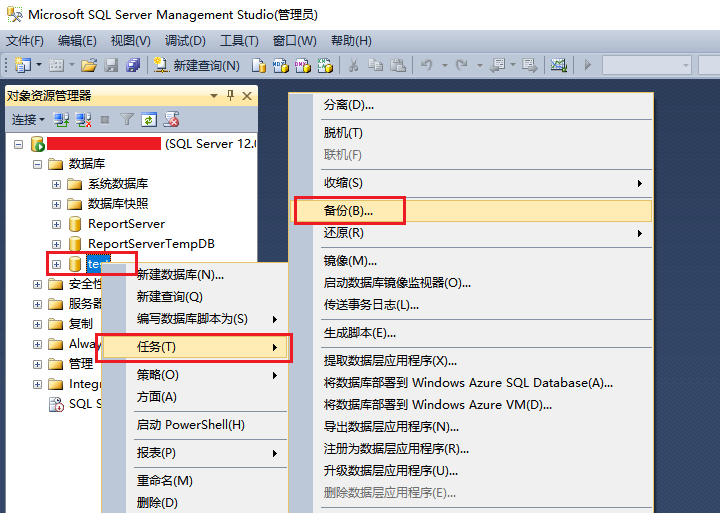The height and width of the screenshot is (513, 720).
Task: Collapse the 数据库 folder node
Action: [37, 164]
